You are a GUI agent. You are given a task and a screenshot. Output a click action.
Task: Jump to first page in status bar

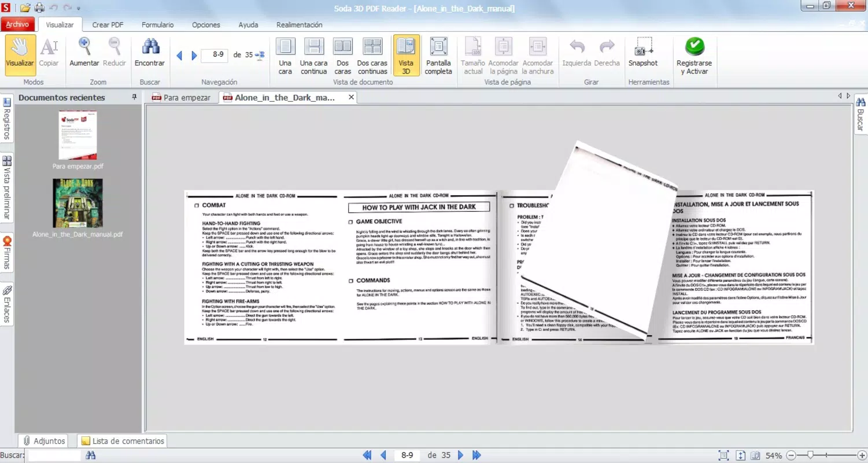367,455
